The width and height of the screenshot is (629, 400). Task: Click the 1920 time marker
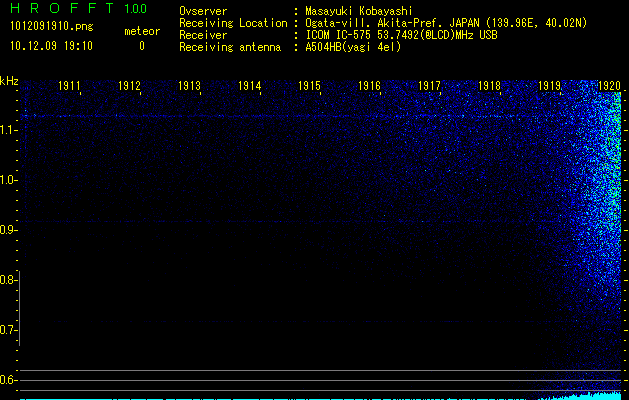coord(609,85)
